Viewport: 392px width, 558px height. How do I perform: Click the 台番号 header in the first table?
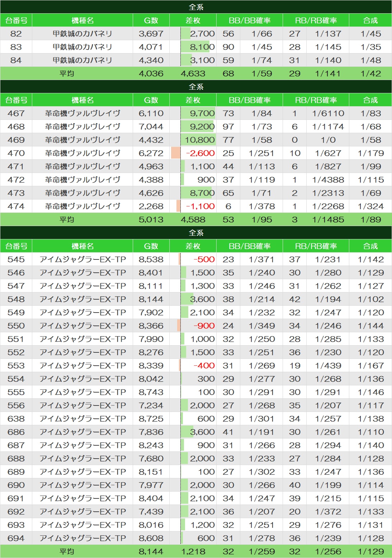point(16,20)
